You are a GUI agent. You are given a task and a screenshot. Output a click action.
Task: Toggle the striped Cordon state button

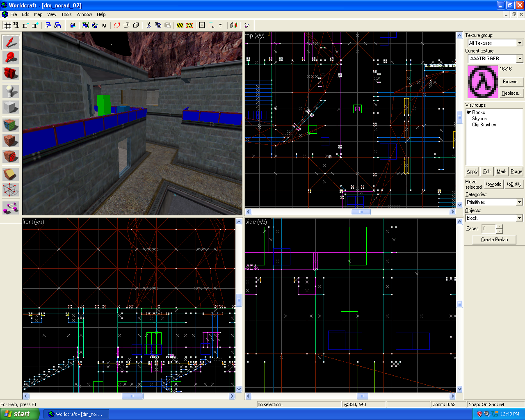tap(180, 25)
